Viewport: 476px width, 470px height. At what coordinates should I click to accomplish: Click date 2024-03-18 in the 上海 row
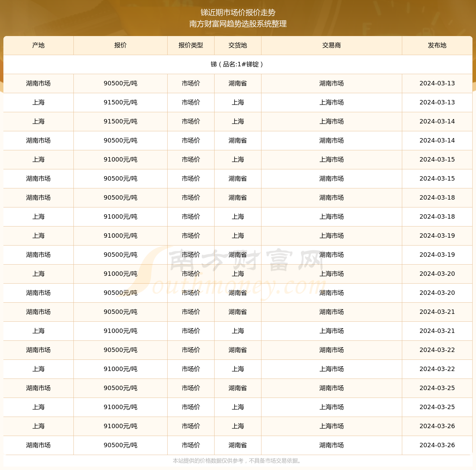point(437,217)
